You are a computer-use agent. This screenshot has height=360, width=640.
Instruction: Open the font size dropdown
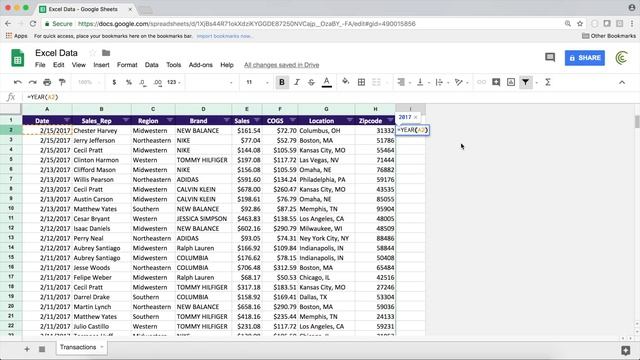pyautogui.click(x=257, y=82)
